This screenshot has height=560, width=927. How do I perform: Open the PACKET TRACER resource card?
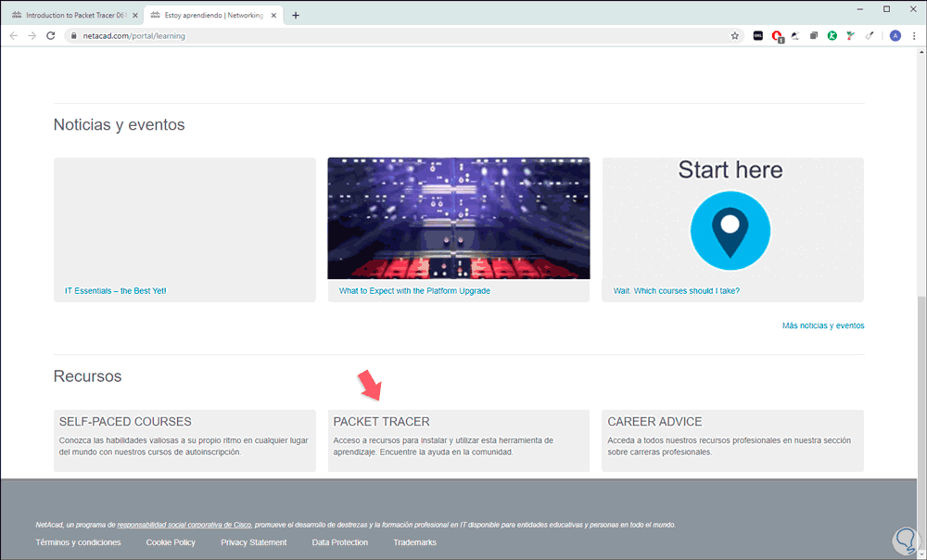pyautogui.click(x=459, y=440)
